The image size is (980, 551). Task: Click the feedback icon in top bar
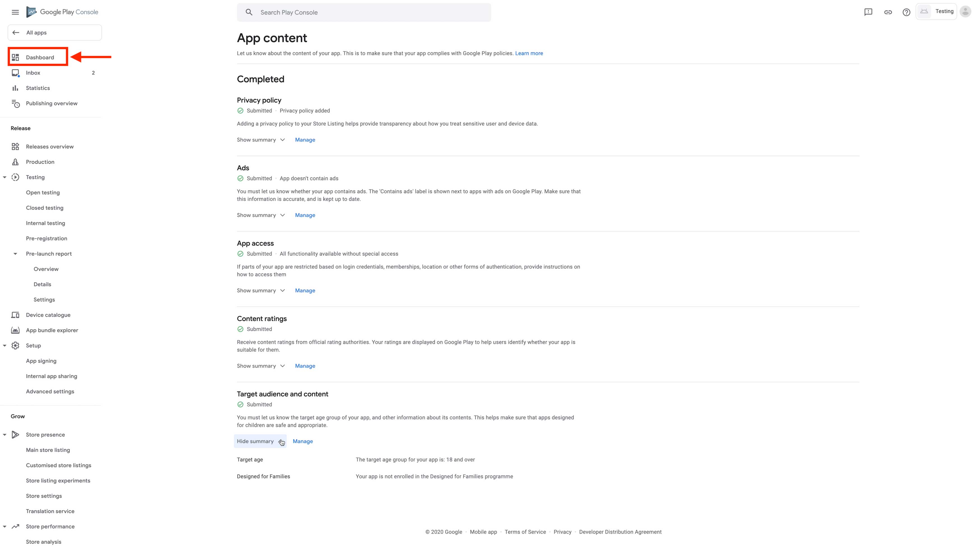[x=868, y=12]
